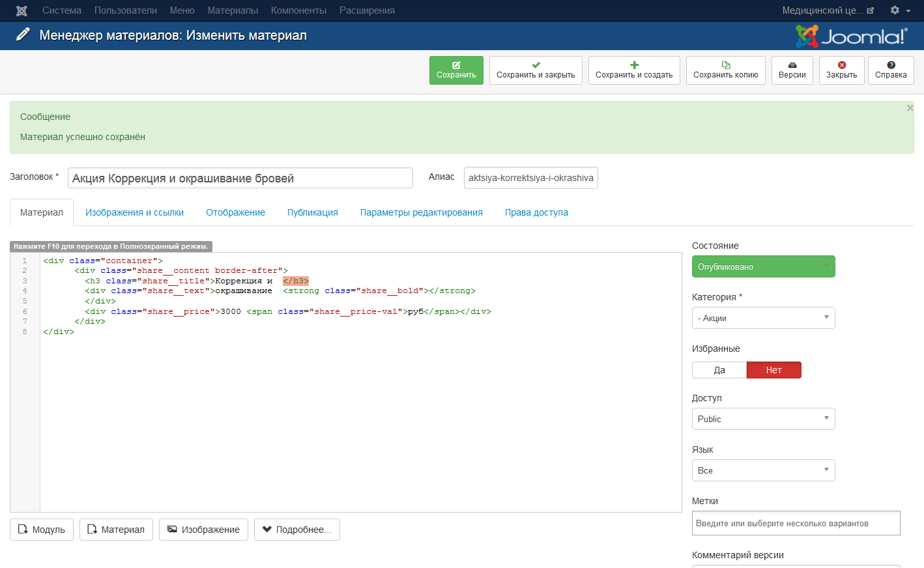Open Help (Справка) from the toolbar

pyautogui.click(x=890, y=70)
